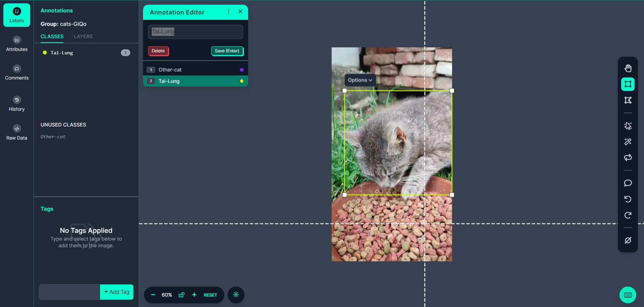
Task: Activate the smart select sparkle tool
Action: coord(628,126)
